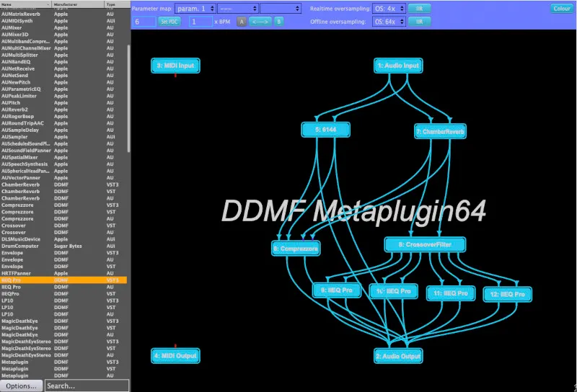Image resolution: width=577 pixels, height=392 pixels.
Task: Open the Colour picker button
Action: (561, 9)
